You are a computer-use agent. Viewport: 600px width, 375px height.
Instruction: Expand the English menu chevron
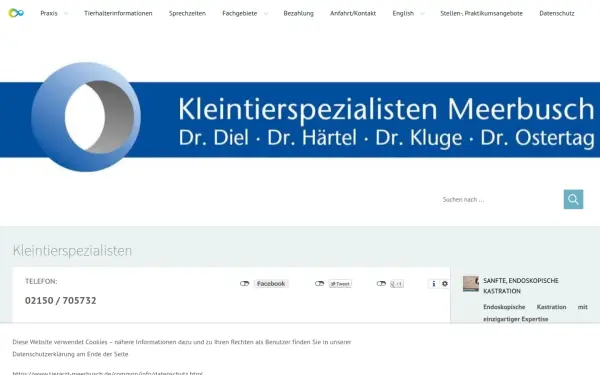coord(422,13)
